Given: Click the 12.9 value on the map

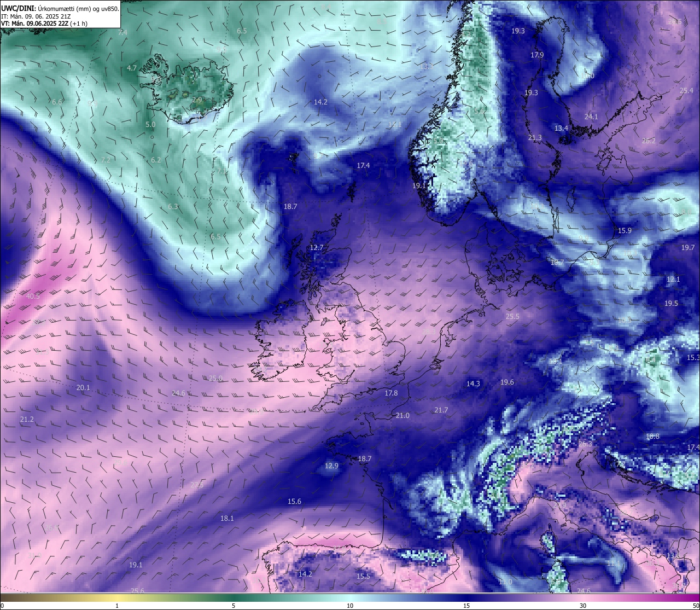Looking at the screenshot, I should 331,466.
